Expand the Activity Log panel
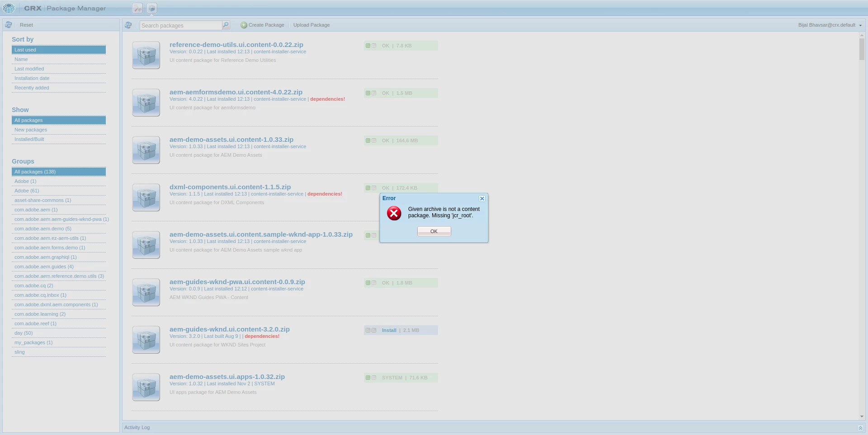Viewport: 868px width, 435px height. 860,428
